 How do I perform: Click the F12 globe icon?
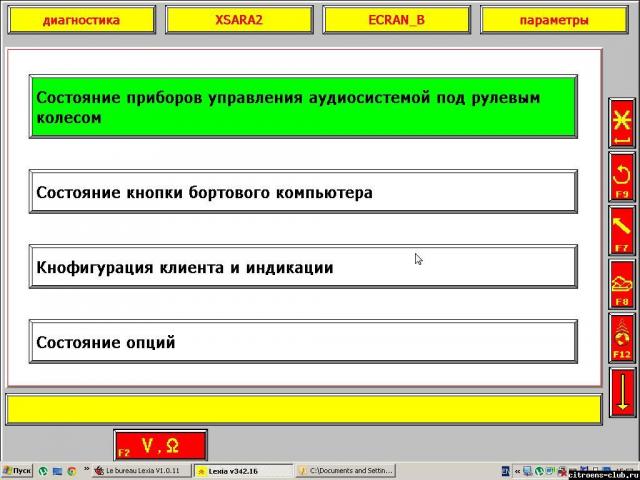tap(622, 338)
